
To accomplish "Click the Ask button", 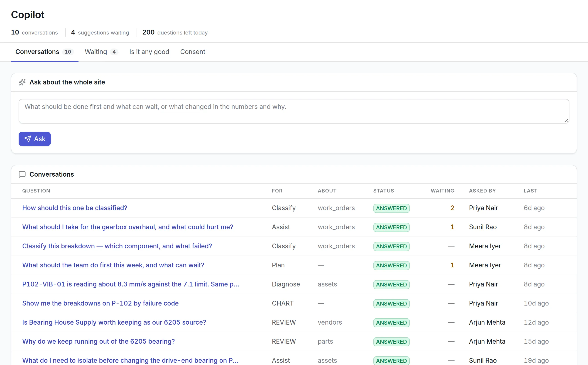I will [x=35, y=139].
